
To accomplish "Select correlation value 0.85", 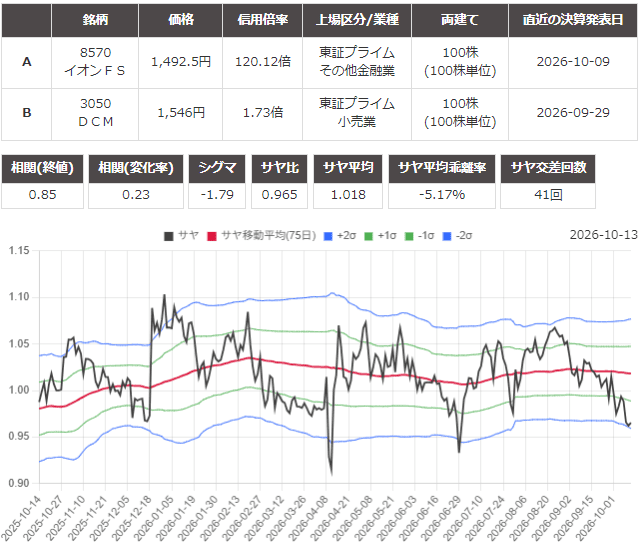I will click(43, 195).
